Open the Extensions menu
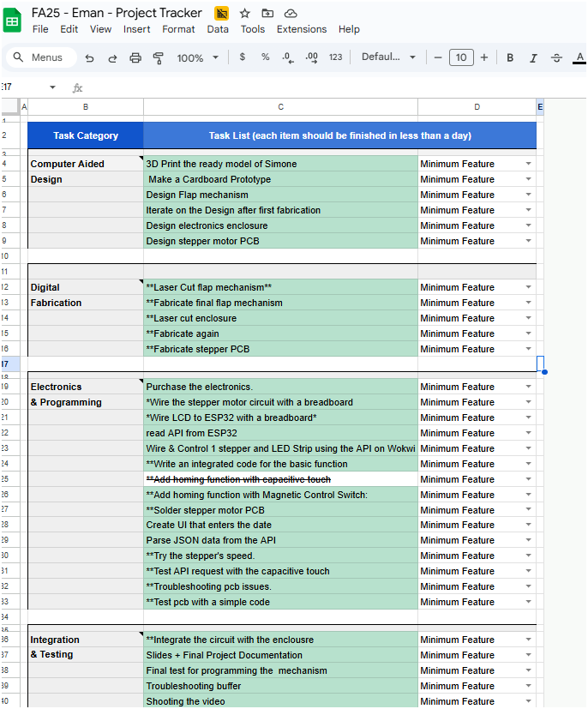 [x=302, y=29]
